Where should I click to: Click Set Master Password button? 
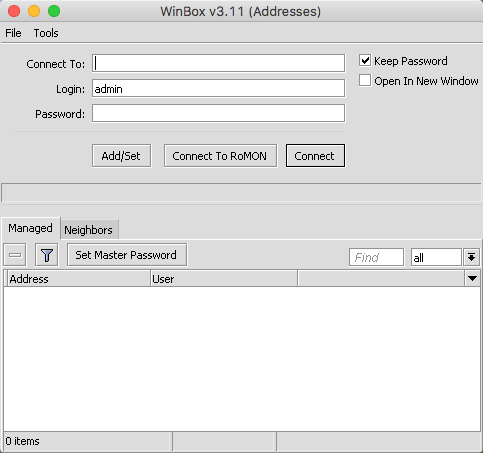[127, 255]
